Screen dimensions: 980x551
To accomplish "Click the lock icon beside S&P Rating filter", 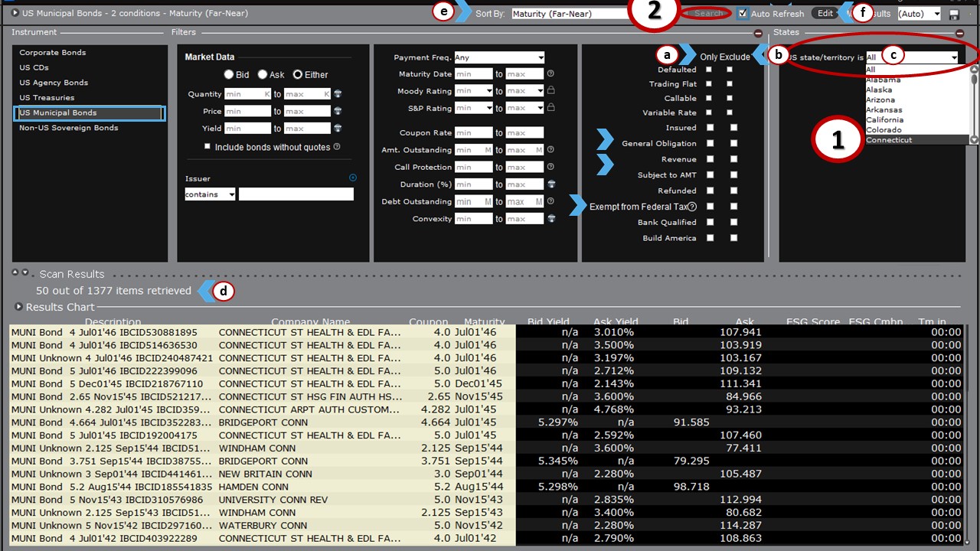I will pyautogui.click(x=551, y=106).
